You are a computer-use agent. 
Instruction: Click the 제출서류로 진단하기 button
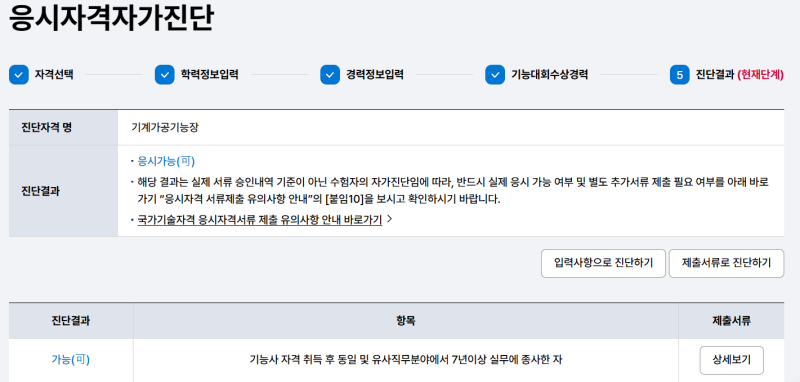[x=726, y=263]
